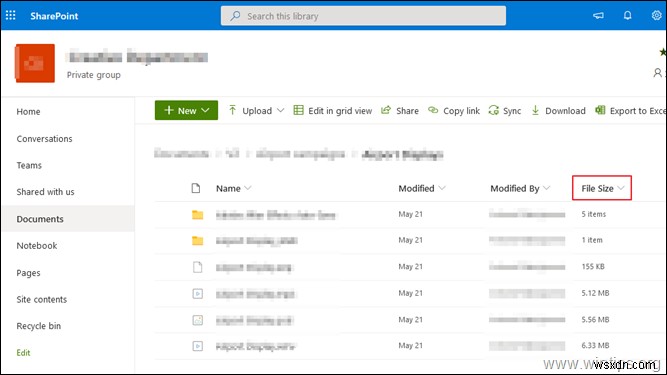Click May 21 in the 155 KB row

coord(410,267)
